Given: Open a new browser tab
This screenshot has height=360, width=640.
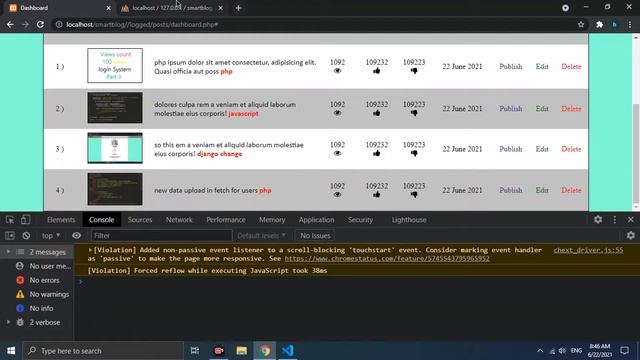Looking at the screenshot, I should coord(238,8).
